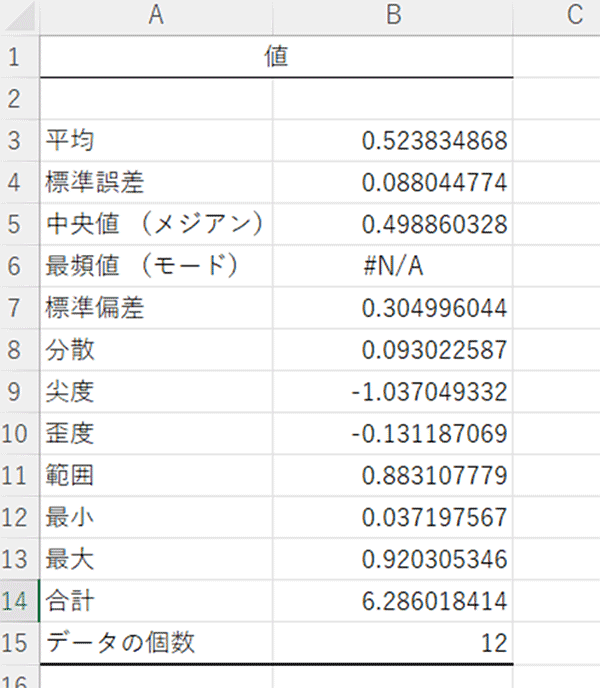Select column A header
Image resolution: width=600 pixels, height=688 pixels.
156,17
